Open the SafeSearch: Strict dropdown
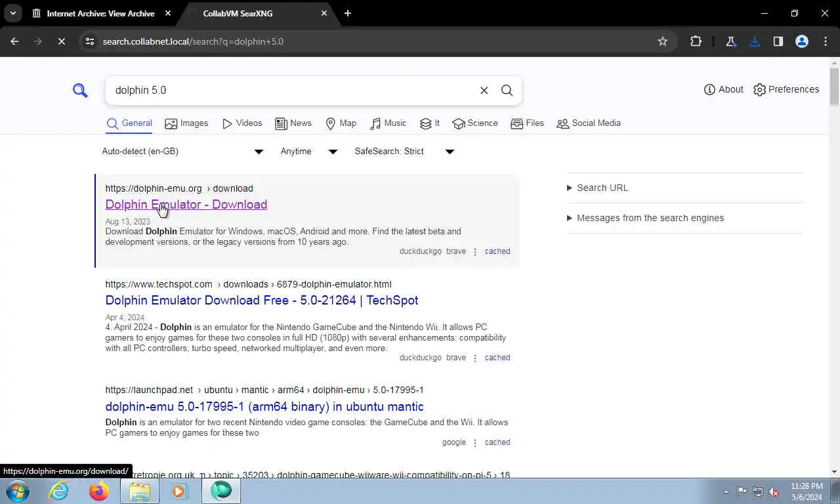840x504 pixels. click(404, 152)
